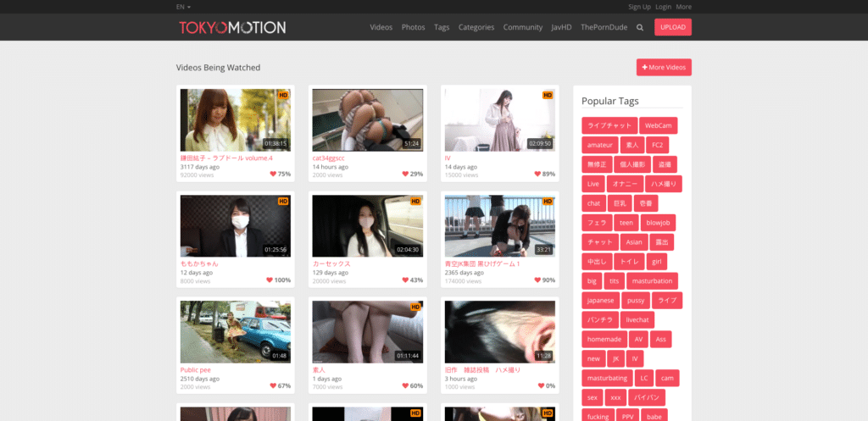Expand the More menu in top bar

point(684,7)
